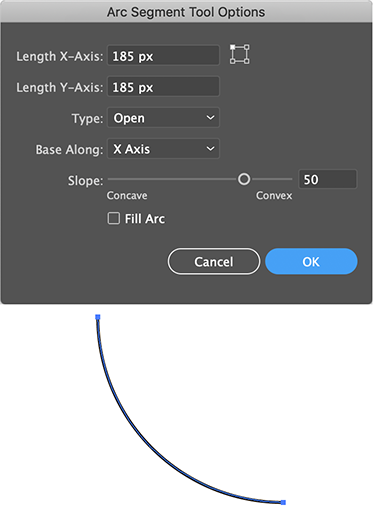Focus the Length X-Axis input field
This screenshot has width=375, height=511.
click(x=163, y=56)
